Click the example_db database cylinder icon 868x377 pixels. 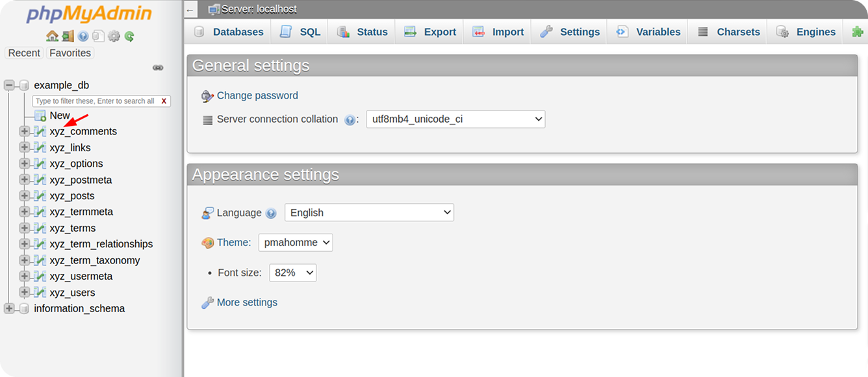click(x=24, y=85)
